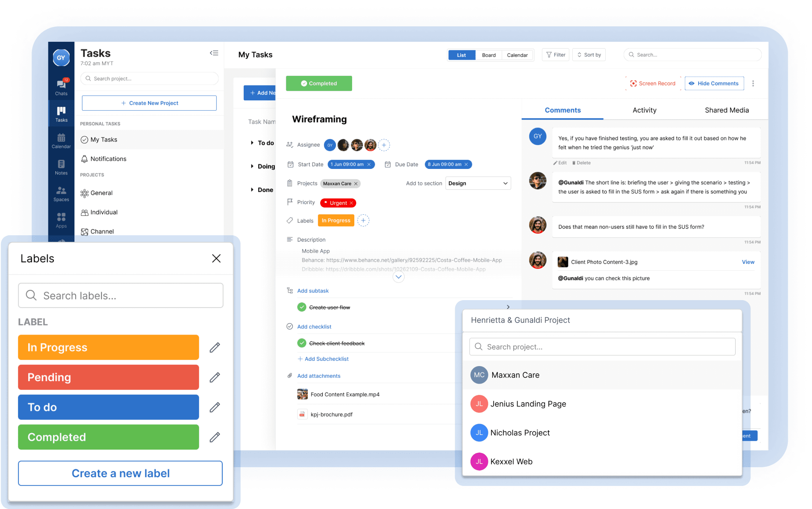This screenshot has width=812, height=509.
Task: Collapse the Tasks side panel
Action: pos(214,53)
